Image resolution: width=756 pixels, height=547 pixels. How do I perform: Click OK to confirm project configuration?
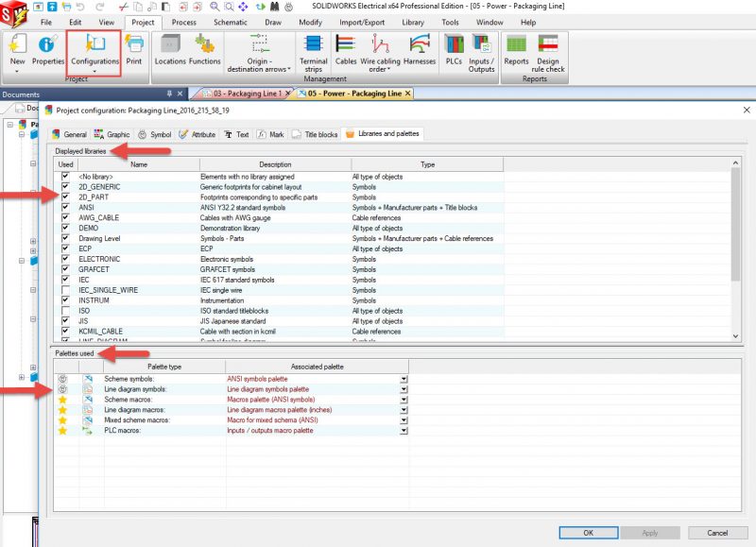pos(588,533)
